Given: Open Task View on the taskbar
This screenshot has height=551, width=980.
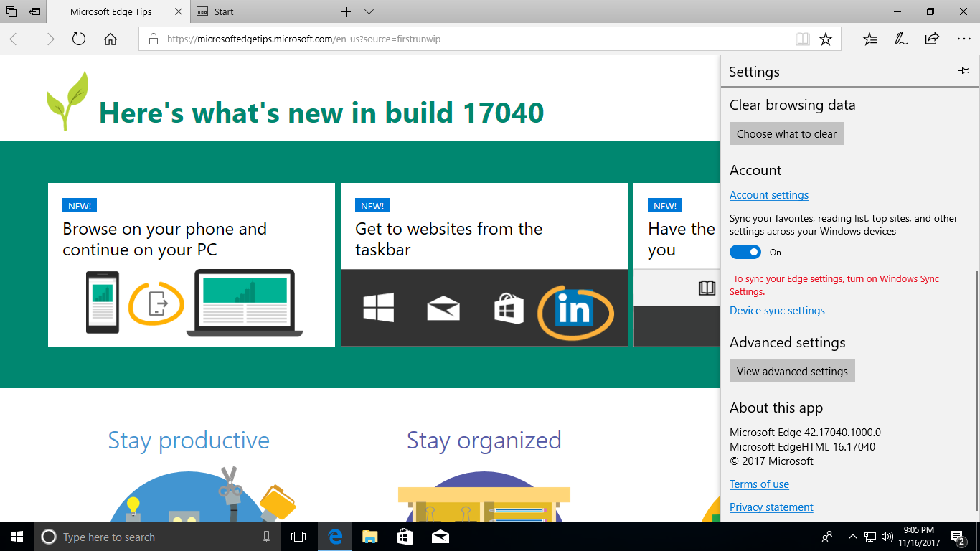Looking at the screenshot, I should [x=298, y=537].
